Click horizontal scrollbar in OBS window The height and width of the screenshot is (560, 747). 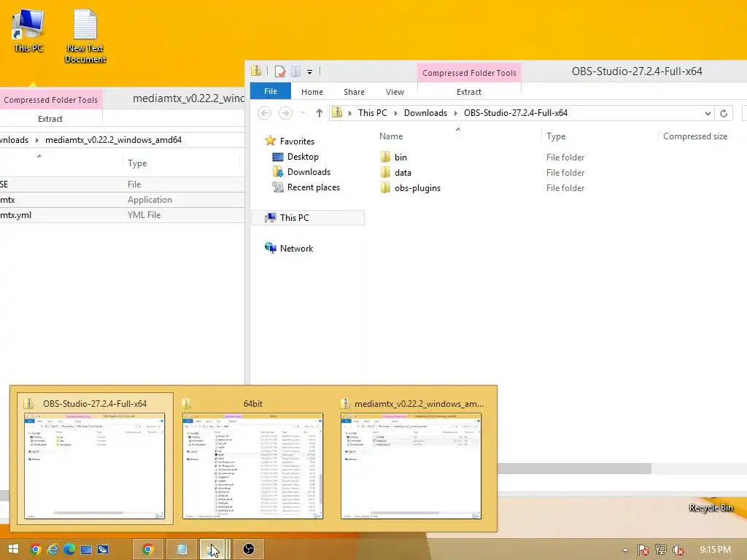click(x=574, y=469)
